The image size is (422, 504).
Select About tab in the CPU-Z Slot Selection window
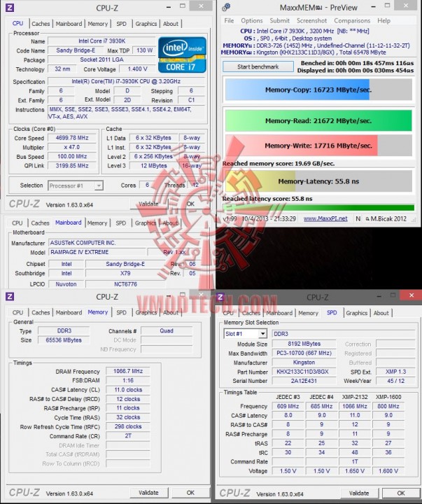pyautogui.click(x=381, y=313)
